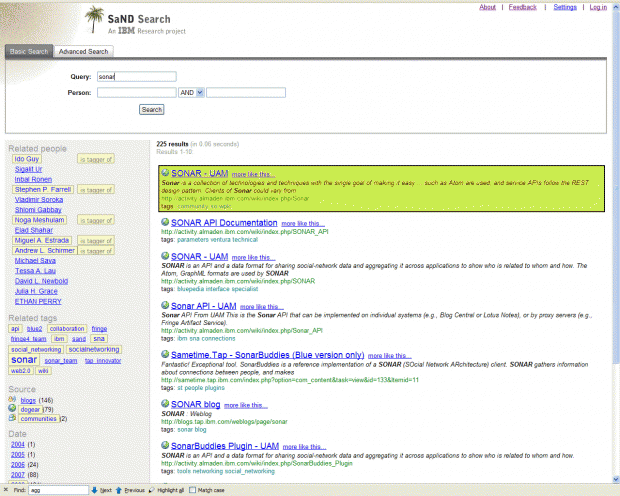This screenshot has width=620, height=496.
Task: Switch to the Basic Search tab
Action: pos(29,51)
